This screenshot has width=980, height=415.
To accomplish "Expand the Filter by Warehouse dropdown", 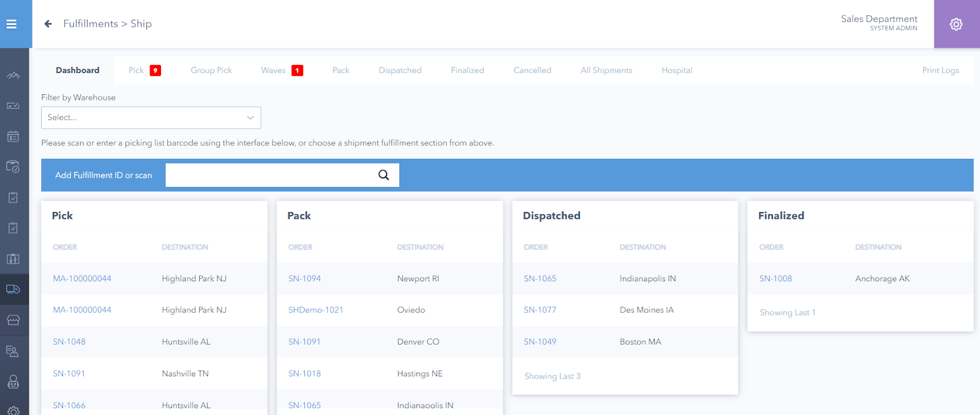I will point(151,118).
